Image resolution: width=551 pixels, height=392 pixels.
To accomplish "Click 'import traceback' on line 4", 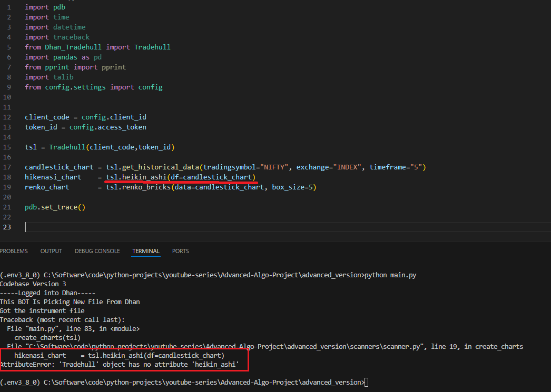I will [57, 37].
